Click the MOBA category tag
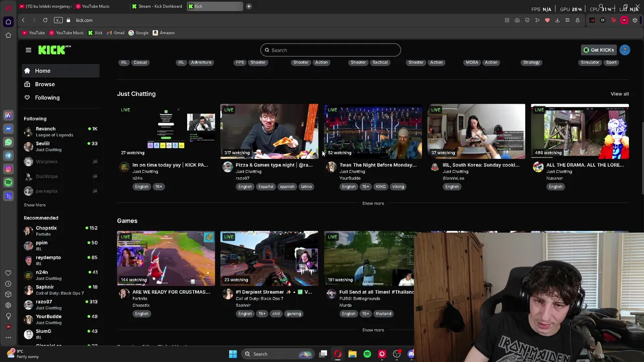 coord(472,62)
